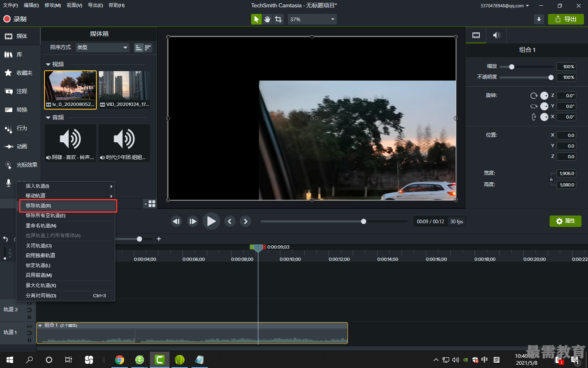
Task: Open Chrome from the Windows taskbar
Action: click(x=120, y=360)
